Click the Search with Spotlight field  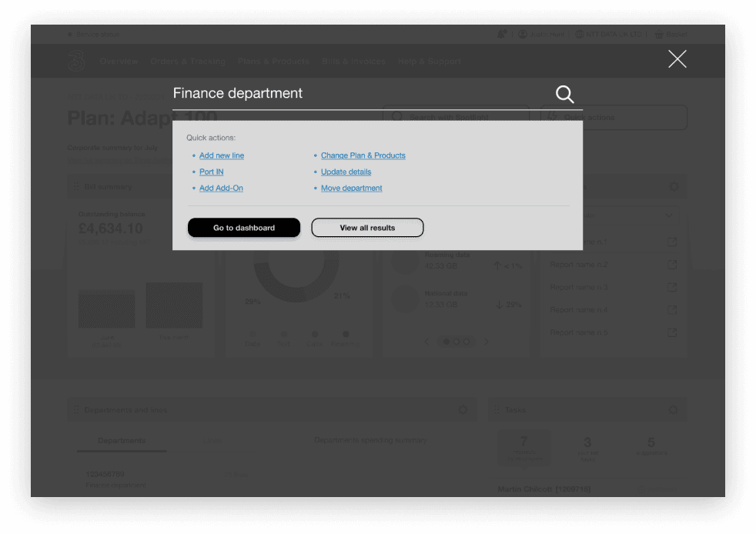456,117
